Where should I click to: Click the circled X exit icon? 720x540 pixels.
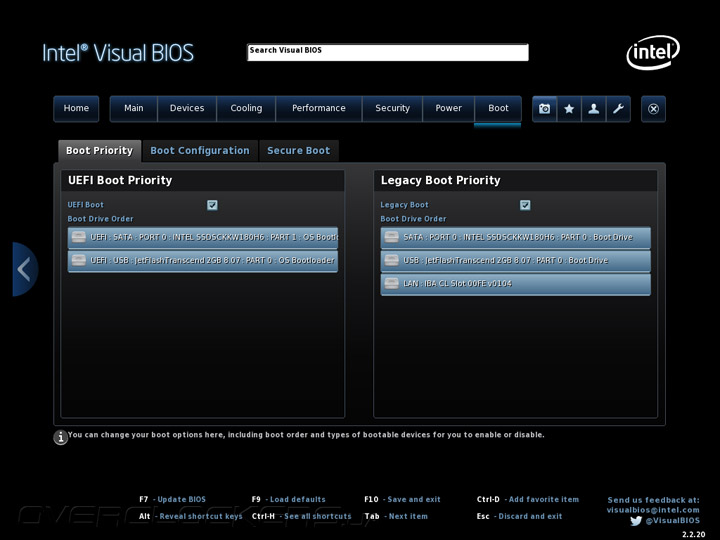click(653, 109)
